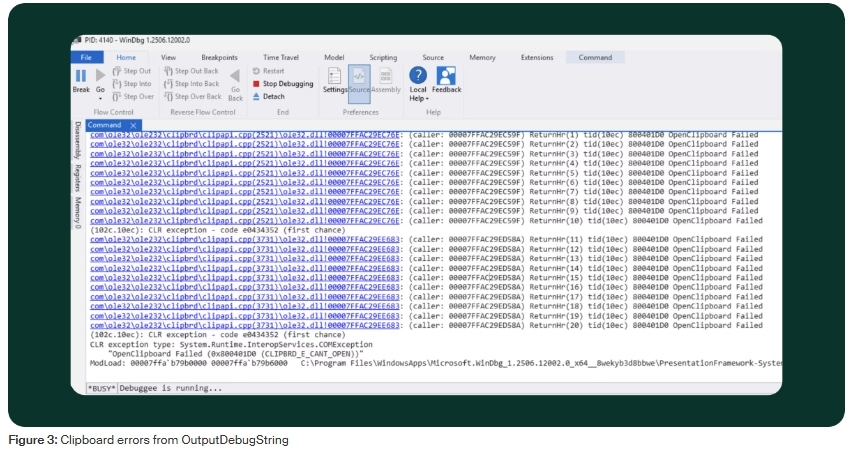Select the Assembly mode icon
This screenshot has width=853, height=452.
[x=386, y=76]
